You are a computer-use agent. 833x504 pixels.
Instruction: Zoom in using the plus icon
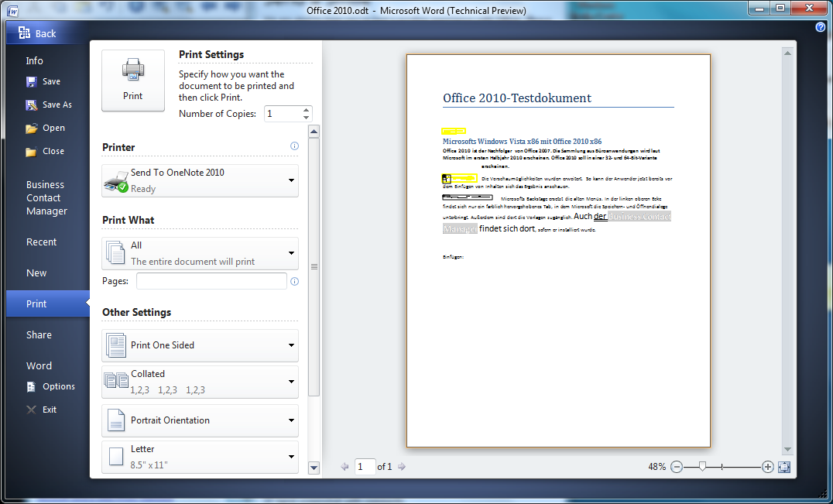(x=767, y=467)
